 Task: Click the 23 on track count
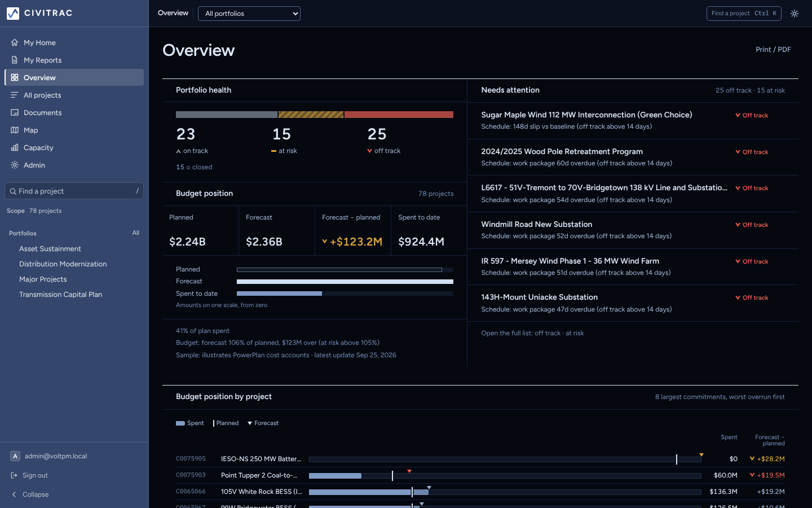[x=186, y=134]
